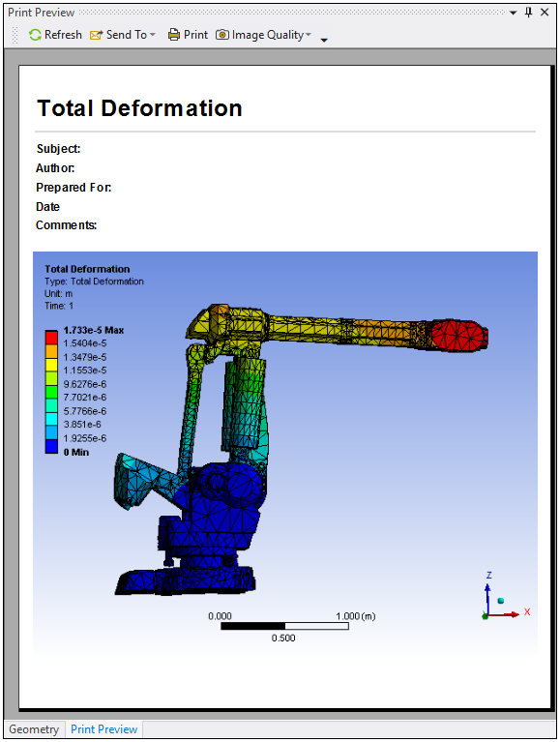Select the Print Preview tab

point(104,729)
